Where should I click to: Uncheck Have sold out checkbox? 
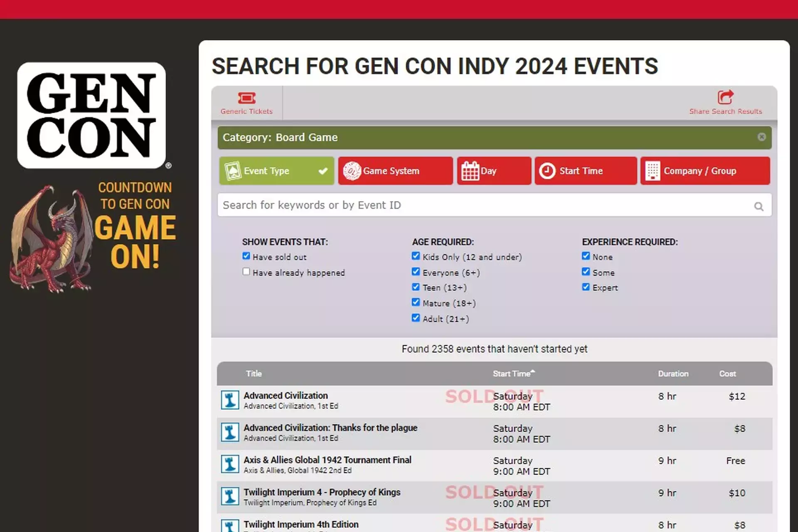(x=246, y=256)
